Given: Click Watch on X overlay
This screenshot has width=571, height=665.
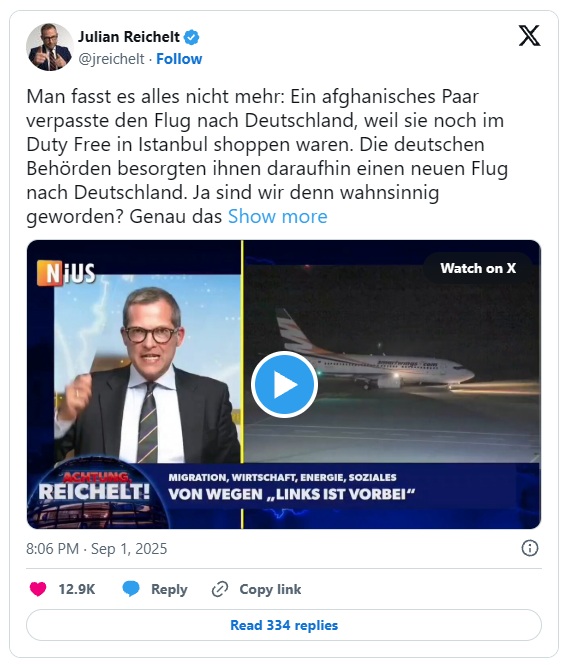Looking at the screenshot, I should coord(478,268).
